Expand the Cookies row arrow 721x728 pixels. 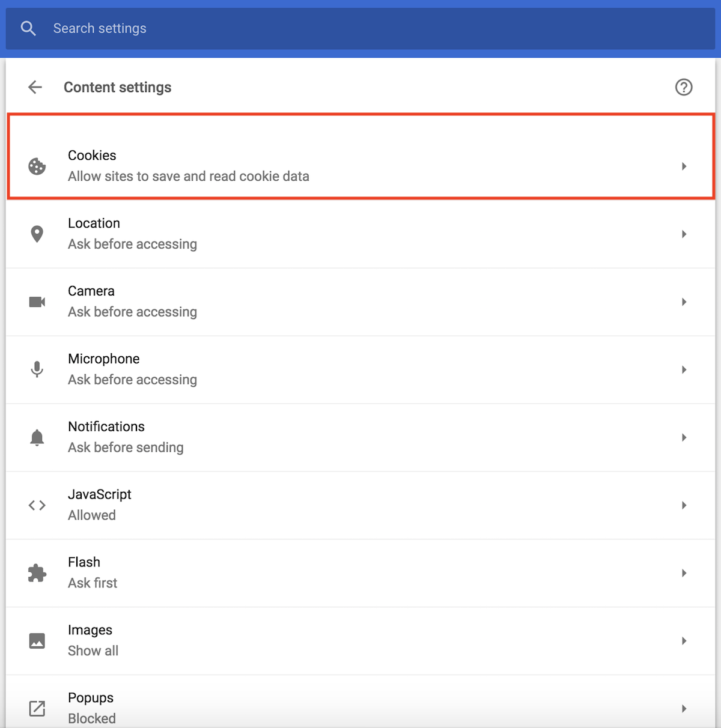(x=684, y=166)
